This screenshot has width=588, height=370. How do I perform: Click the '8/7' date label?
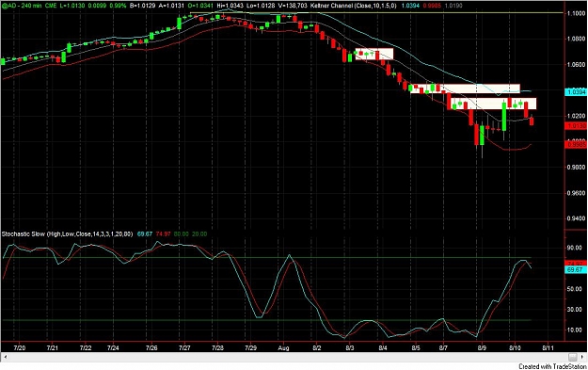click(443, 347)
